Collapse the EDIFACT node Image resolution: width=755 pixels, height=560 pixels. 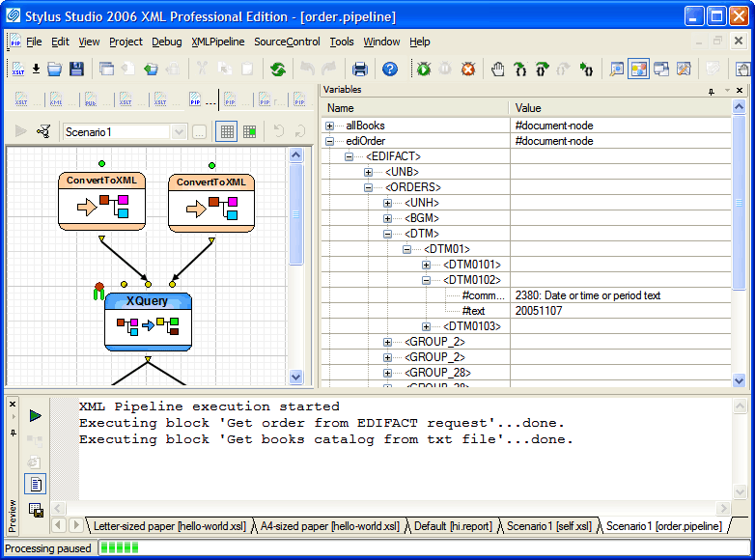(349, 156)
